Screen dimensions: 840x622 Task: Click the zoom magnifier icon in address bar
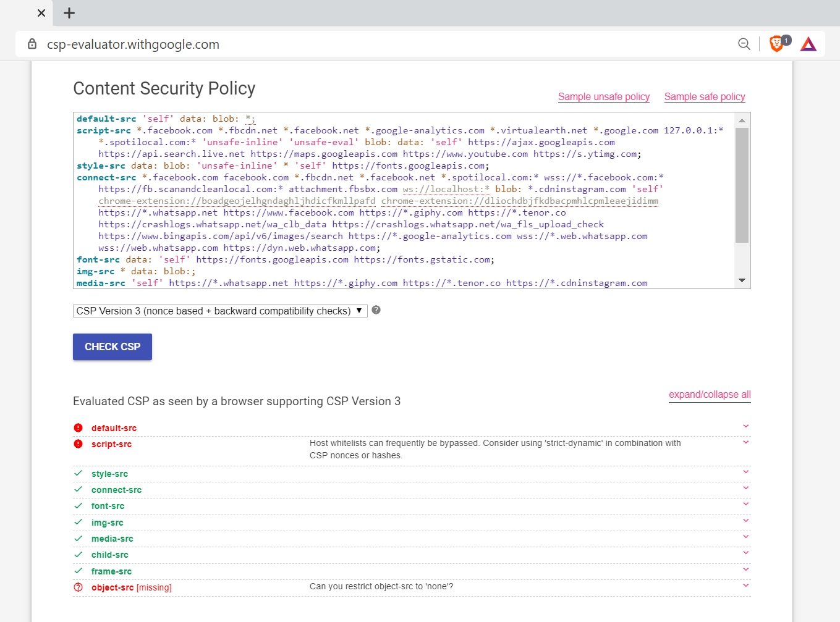744,44
